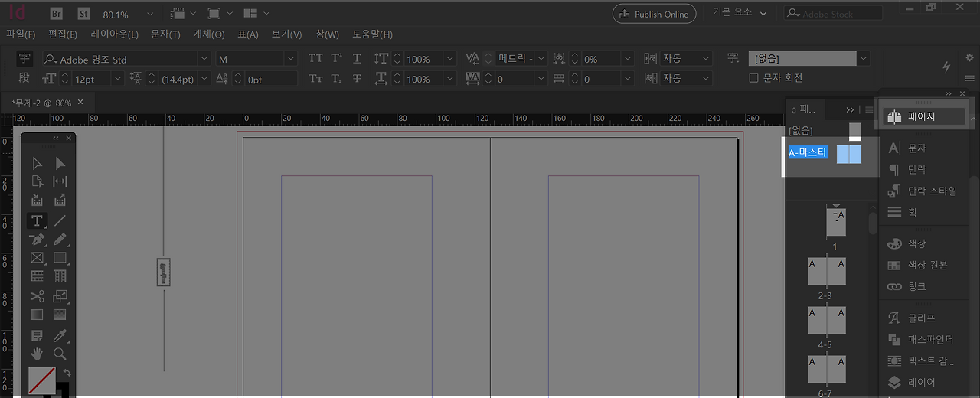Open the zoom level 80.1% dropdown
Screen dimensions: 980x398
tap(149, 15)
